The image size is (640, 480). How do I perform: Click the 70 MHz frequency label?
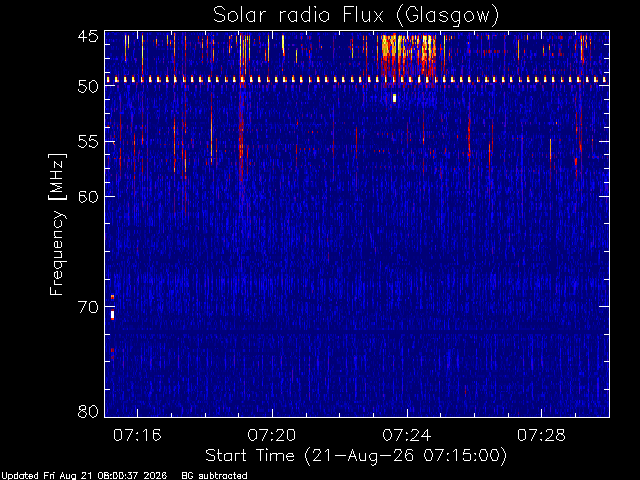pos(88,307)
